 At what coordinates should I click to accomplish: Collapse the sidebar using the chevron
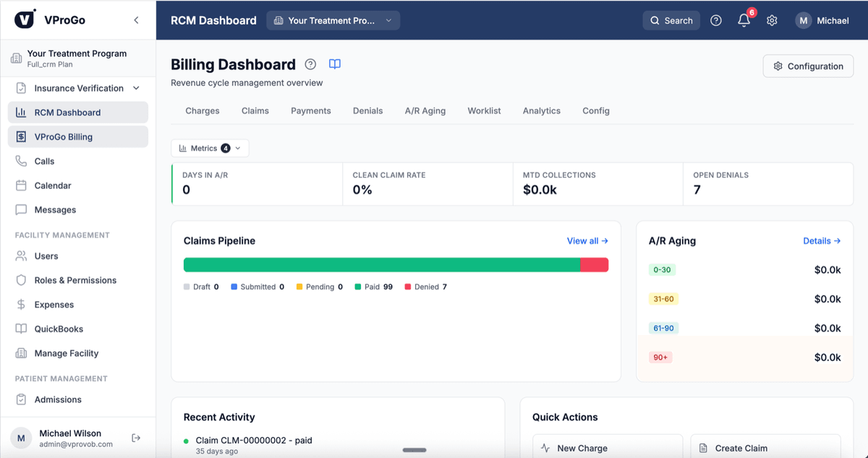tap(136, 20)
